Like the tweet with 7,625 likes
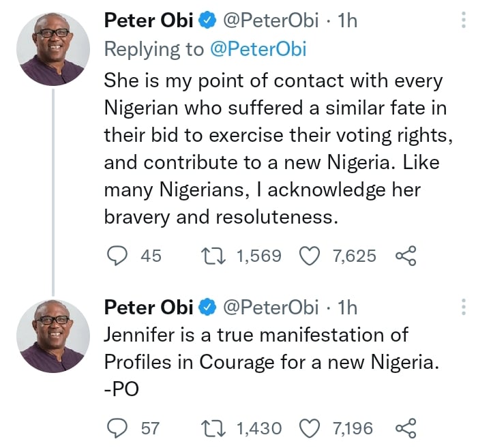The image size is (491, 448). coord(311,256)
